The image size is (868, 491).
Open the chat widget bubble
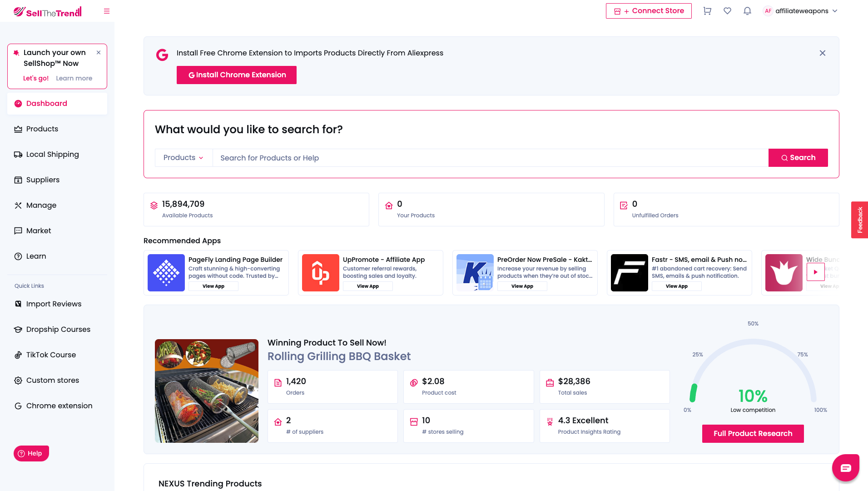845,467
